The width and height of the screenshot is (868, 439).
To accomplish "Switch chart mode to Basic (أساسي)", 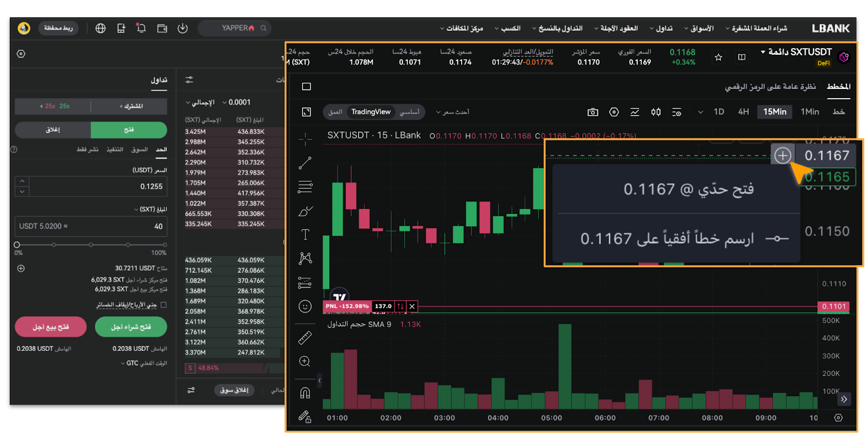I will pos(410,112).
